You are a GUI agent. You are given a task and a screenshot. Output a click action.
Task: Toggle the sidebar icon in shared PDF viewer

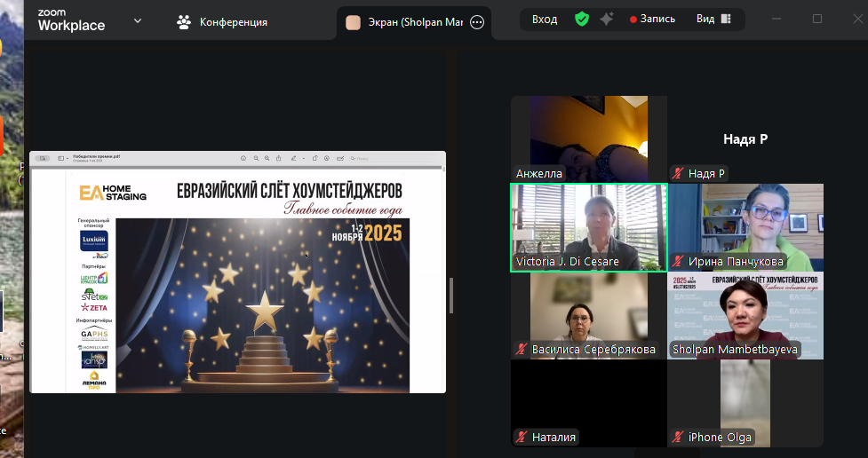click(61, 158)
